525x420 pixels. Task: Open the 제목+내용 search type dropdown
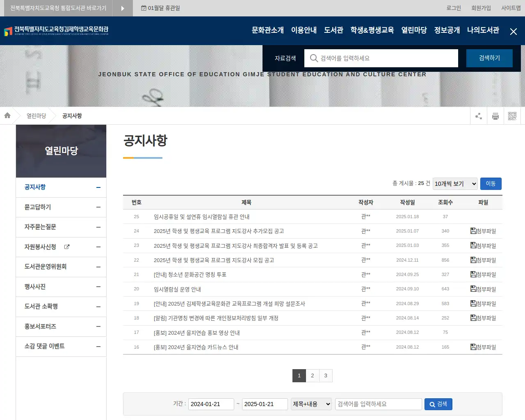click(x=311, y=404)
